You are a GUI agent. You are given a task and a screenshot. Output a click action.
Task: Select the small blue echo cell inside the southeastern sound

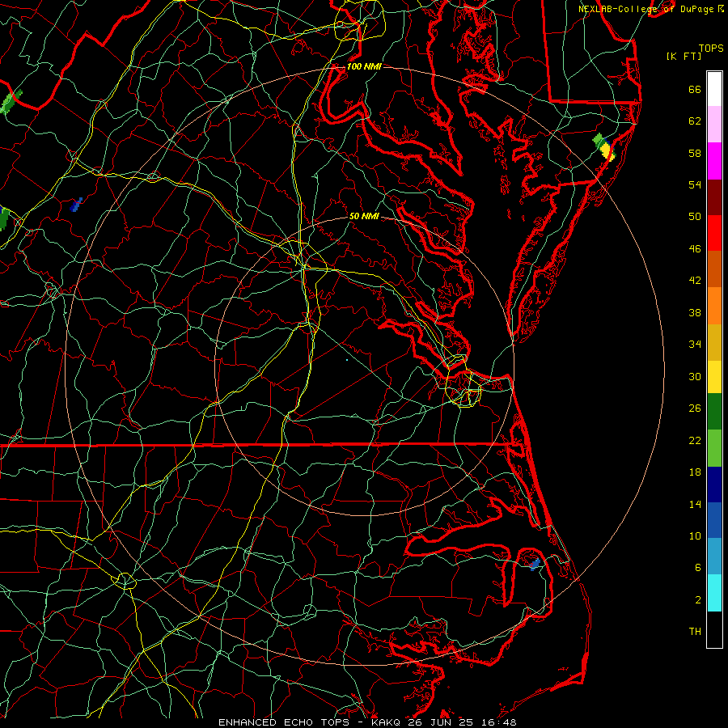click(x=535, y=565)
